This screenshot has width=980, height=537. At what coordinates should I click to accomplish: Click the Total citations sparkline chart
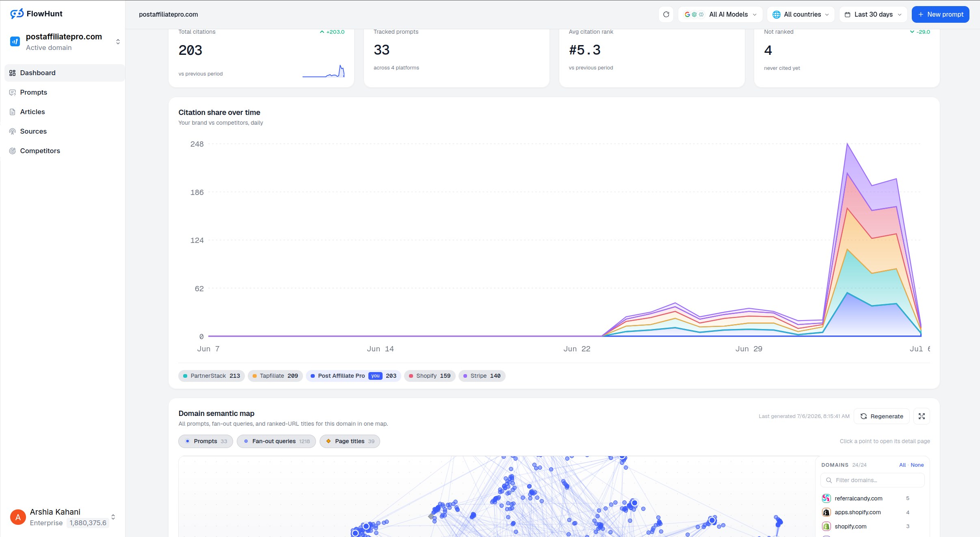tap(323, 71)
